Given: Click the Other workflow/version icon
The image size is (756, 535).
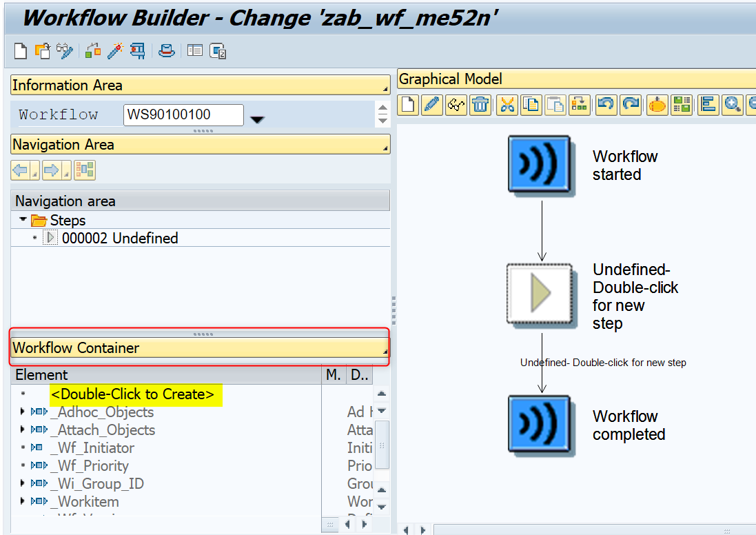Looking at the screenshot, I should tap(43, 50).
